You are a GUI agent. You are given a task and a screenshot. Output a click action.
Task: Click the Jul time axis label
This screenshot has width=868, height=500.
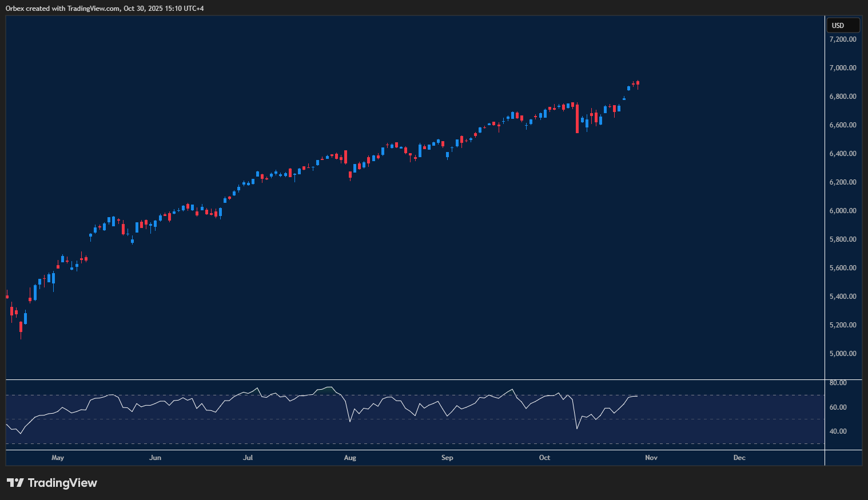pyautogui.click(x=248, y=458)
